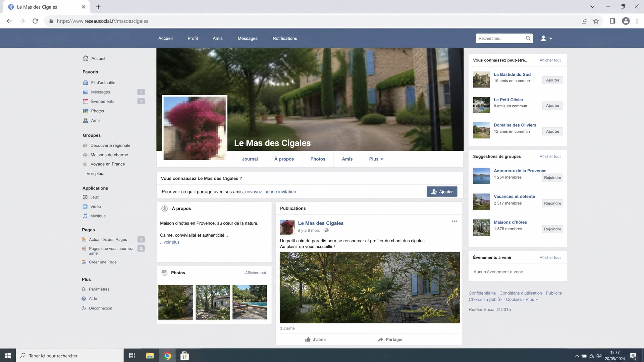Click the Aide question mark icon
Screen dimensions: 644x362
click(x=84, y=298)
